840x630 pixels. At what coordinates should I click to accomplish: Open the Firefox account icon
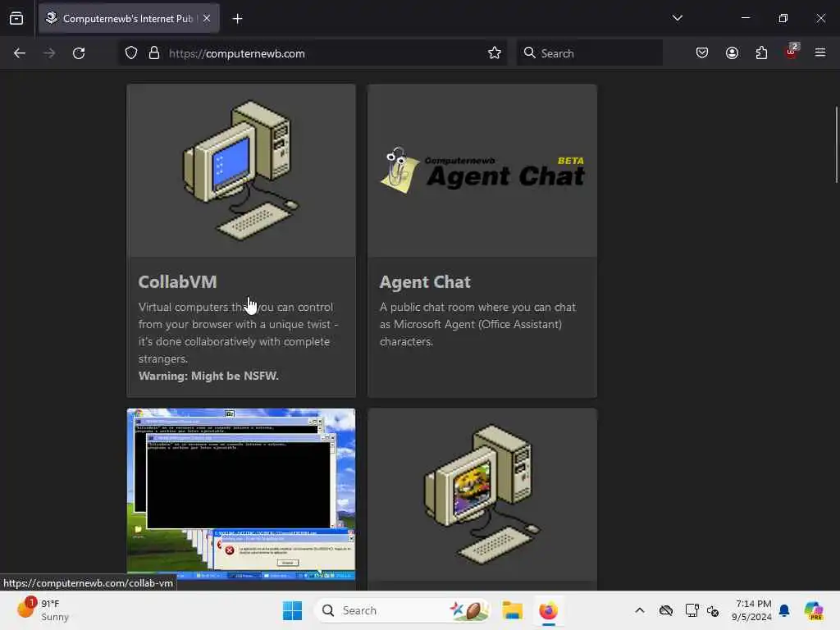pyautogui.click(x=732, y=53)
